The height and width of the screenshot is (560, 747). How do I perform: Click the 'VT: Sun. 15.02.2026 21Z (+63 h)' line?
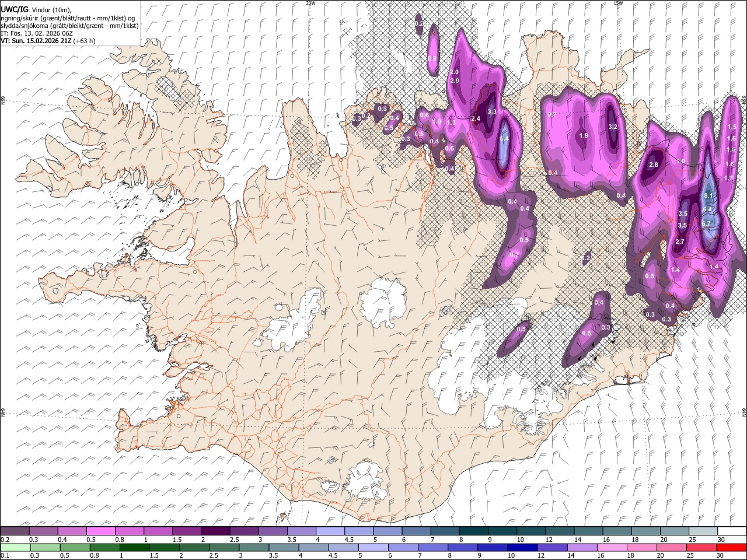(x=48, y=41)
